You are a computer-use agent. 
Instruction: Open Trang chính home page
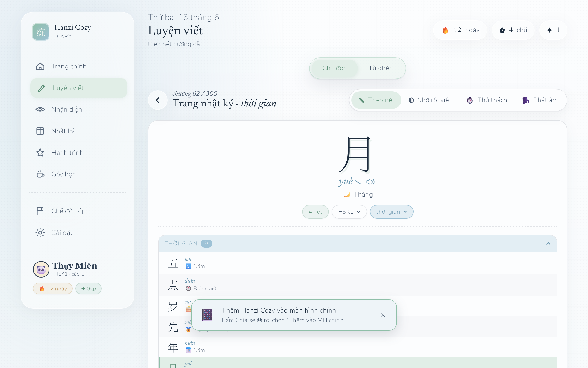[x=79, y=66]
